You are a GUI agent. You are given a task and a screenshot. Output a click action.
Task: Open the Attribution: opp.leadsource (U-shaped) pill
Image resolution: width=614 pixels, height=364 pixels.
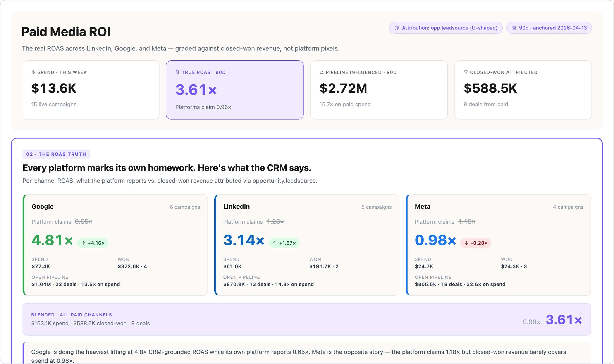(x=446, y=28)
